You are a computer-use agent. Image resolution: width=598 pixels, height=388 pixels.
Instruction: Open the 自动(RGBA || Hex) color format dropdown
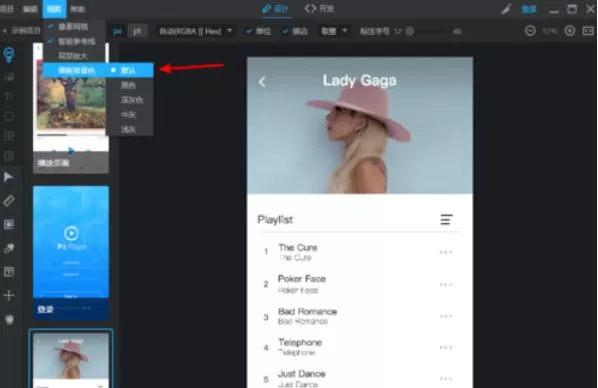[196, 31]
